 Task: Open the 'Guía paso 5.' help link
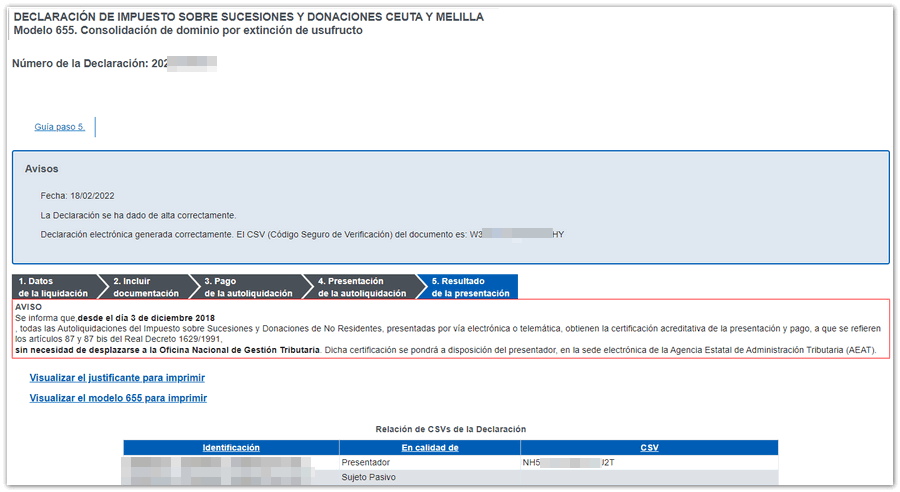tap(59, 127)
